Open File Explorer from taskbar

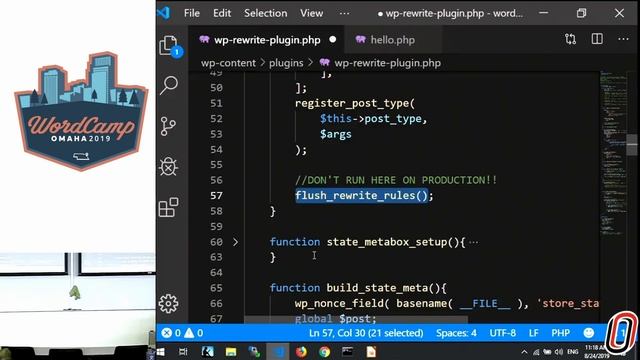tap(231, 352)
